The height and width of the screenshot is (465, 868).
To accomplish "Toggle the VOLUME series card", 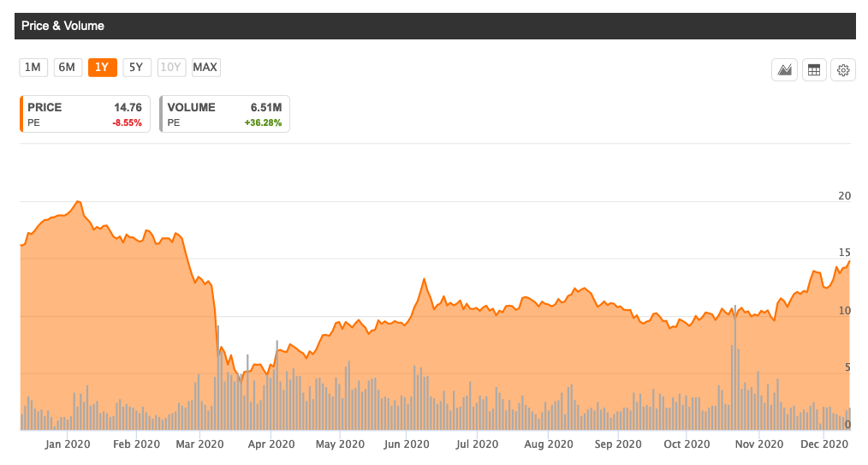I will point(225,115).
